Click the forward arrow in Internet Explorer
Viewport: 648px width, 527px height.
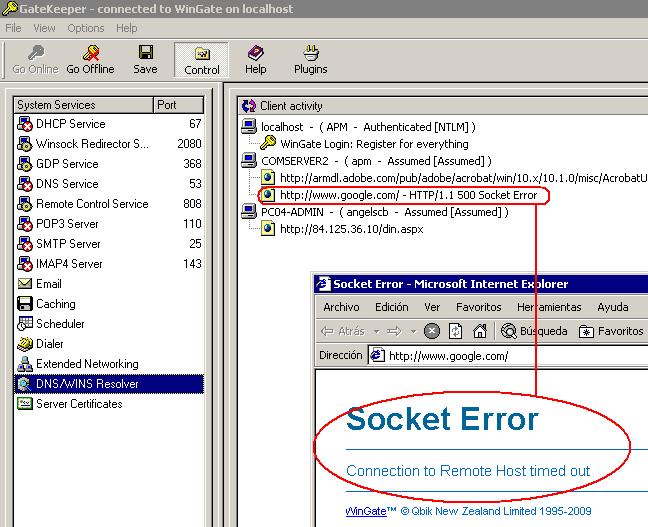coord(394,331)
